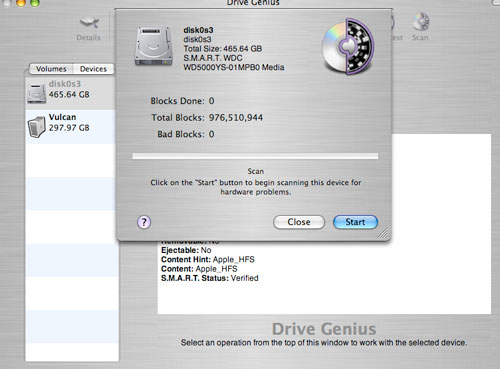Click the Close button in the scan dialog
The height and width of the screenshot is (369, 500).
pyautogui.click(x=299, y=222)
